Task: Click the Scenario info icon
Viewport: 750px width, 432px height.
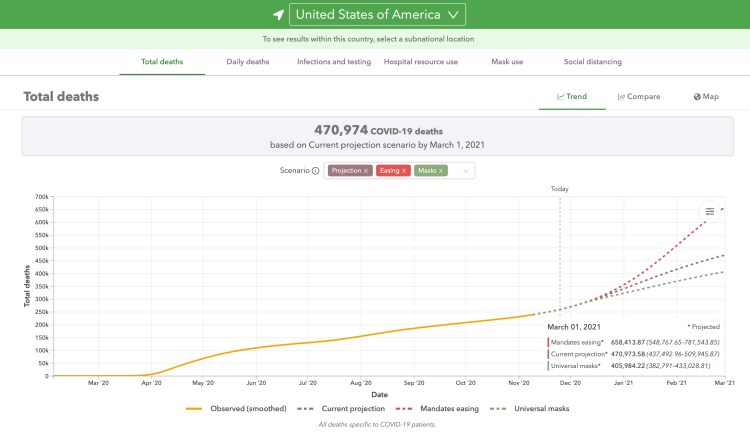Action: coord(316,171)
